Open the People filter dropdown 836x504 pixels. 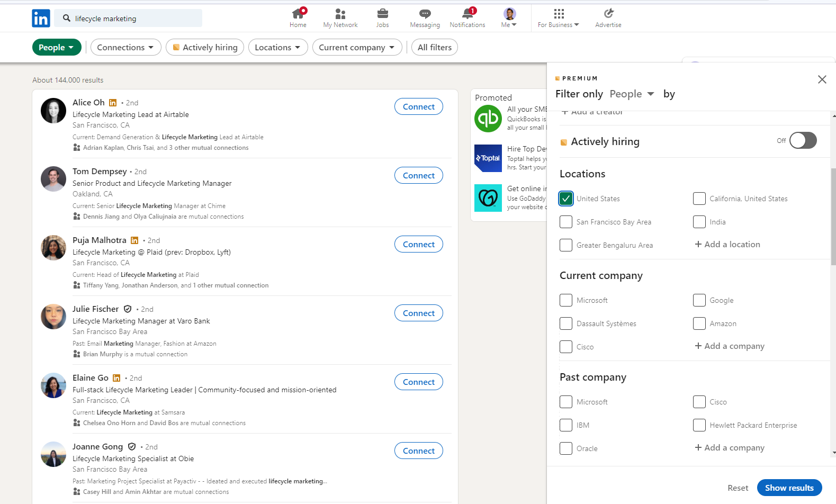click(x=57, y=47)
